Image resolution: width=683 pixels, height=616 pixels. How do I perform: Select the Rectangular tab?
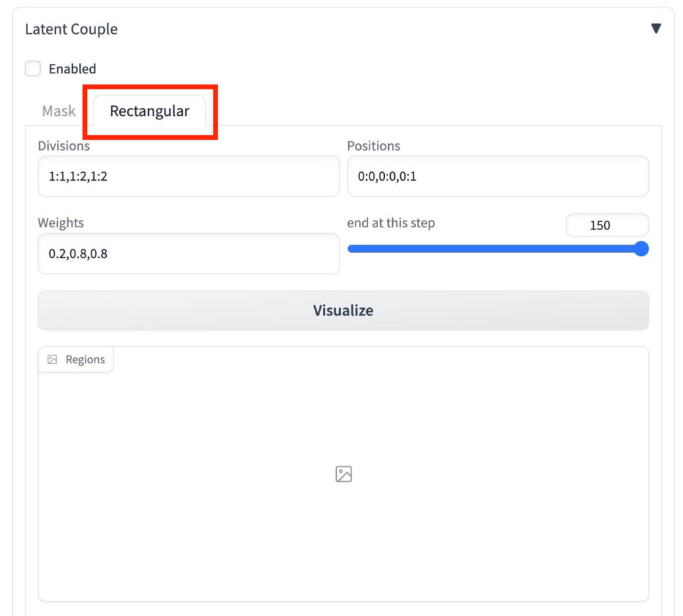coord(149,111)
